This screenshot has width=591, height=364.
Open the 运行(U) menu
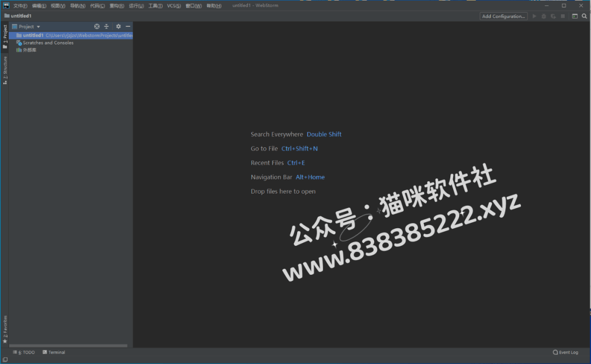coord(136,5)
